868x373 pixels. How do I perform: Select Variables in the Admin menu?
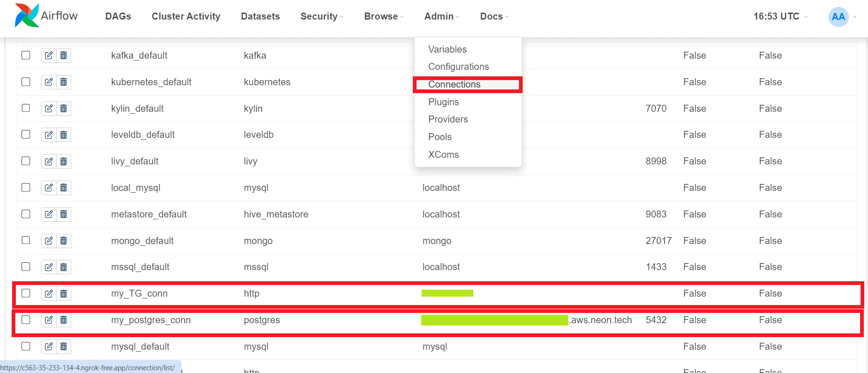(x=447, y=49)
